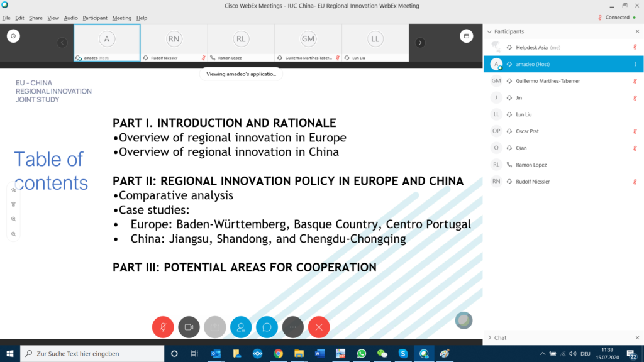Image resolution: width=644 pixels, height=362 pixels.
Task: Open chat using the speech bubble button
Action: pos(267,327)
